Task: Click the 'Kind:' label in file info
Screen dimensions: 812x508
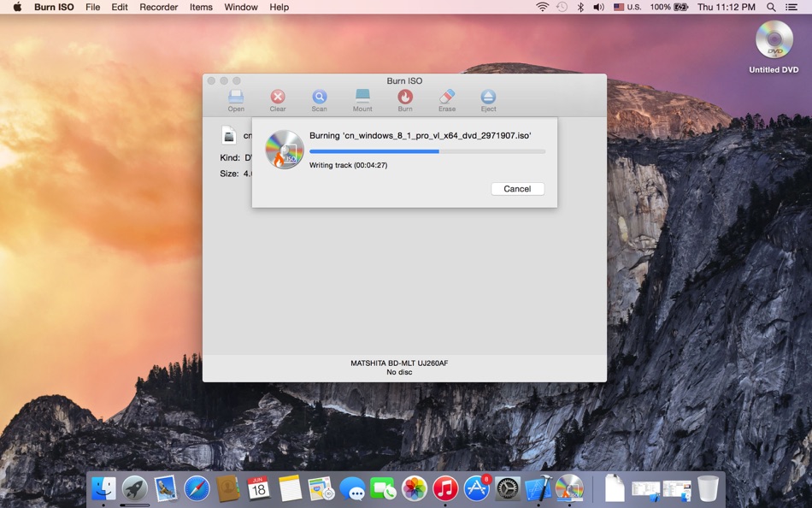Action: (x=230, y=157)
